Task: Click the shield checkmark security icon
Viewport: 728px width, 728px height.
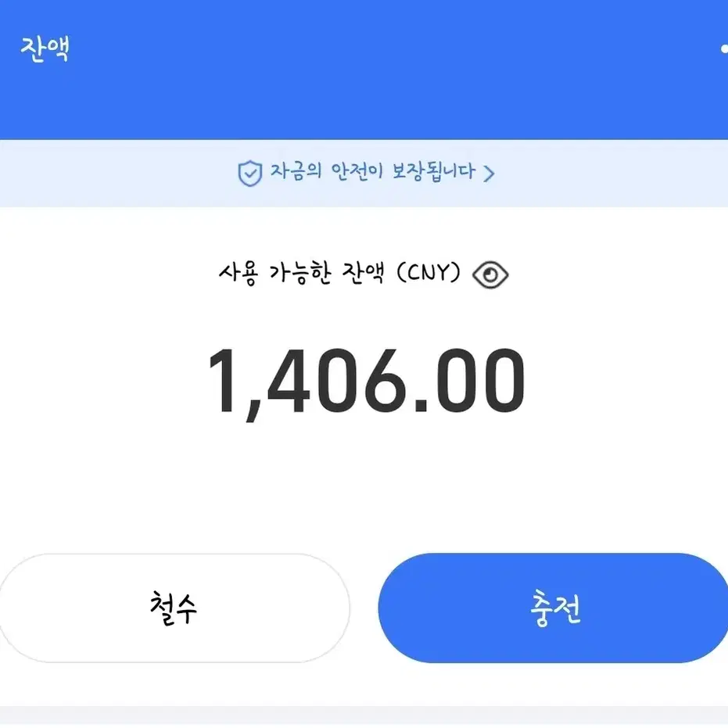Action: (x=250, y=173)
